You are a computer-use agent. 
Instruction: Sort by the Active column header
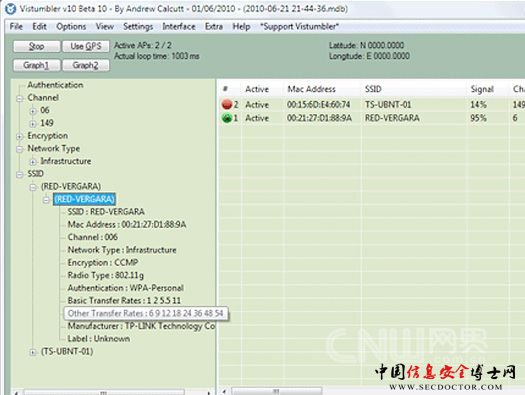(262, 89)
